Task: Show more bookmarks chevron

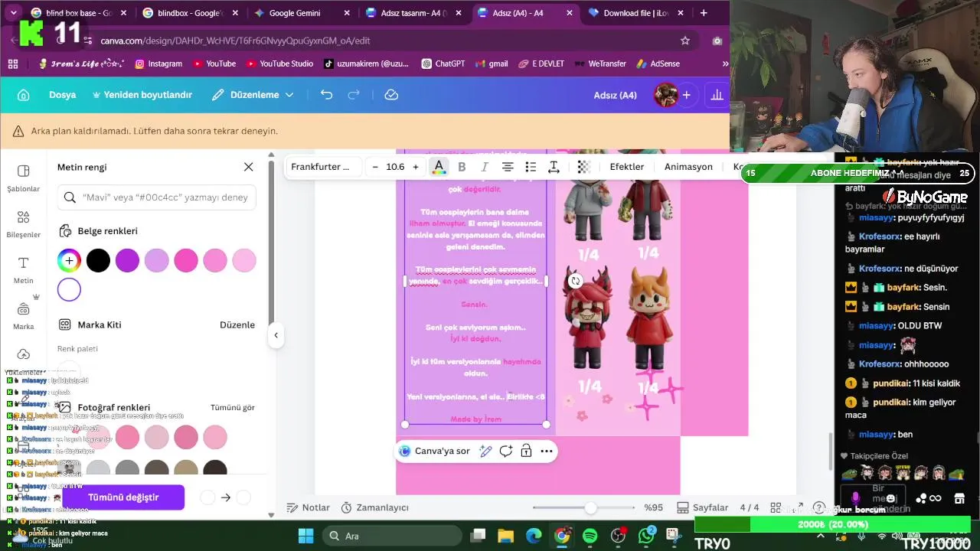Action: click(x=725, y=64)
